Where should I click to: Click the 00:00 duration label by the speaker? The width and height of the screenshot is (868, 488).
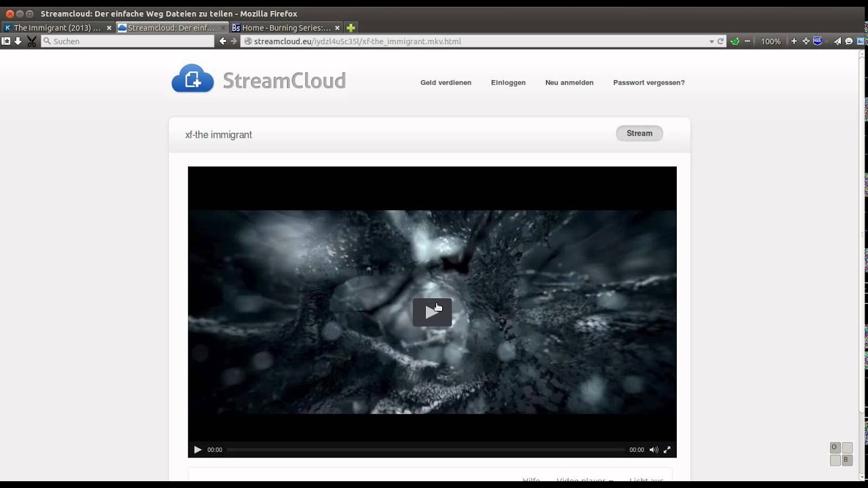pos(637,450)
